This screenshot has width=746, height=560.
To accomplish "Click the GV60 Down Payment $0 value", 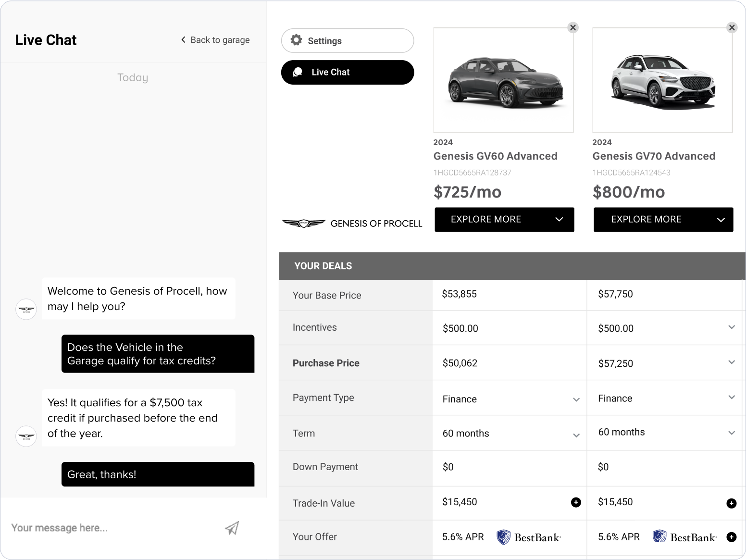I will click(x=448, y=467).
